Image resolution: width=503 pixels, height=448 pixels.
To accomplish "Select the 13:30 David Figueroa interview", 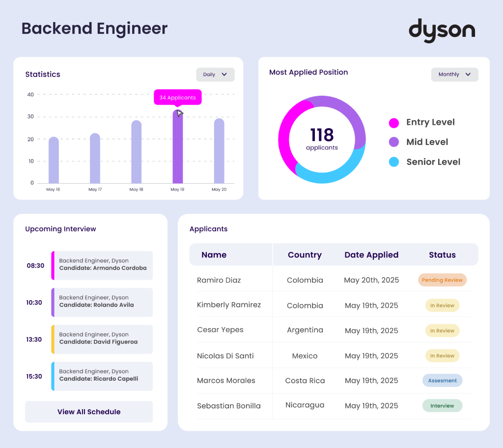I will pyautogui.click(x=102, y=339).
